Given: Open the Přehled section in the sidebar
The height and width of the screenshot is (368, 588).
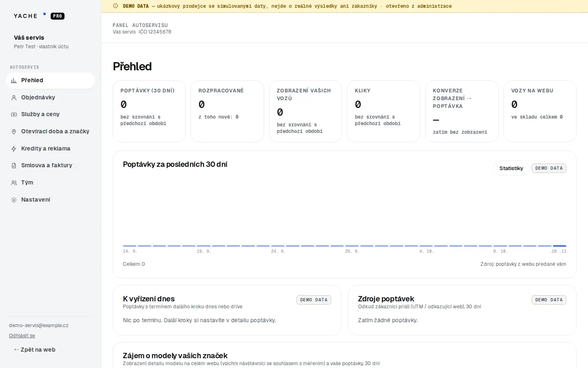Looking at the screenshot, I should tap(51, 81).
